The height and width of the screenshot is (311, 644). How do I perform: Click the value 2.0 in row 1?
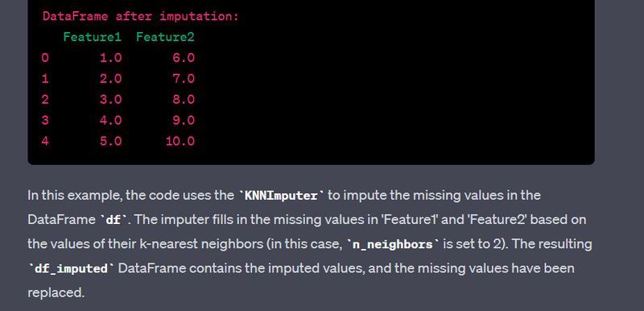click(111, 79)
